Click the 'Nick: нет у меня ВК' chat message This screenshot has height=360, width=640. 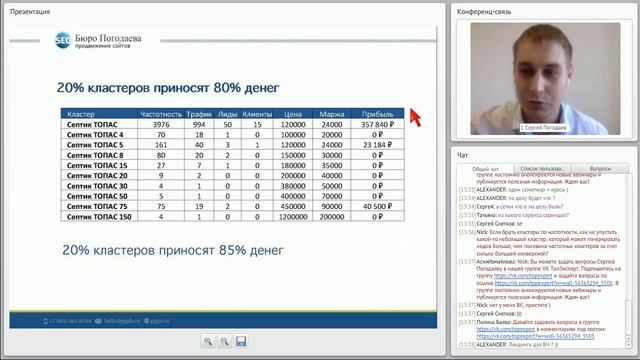(x=504, y=305)
